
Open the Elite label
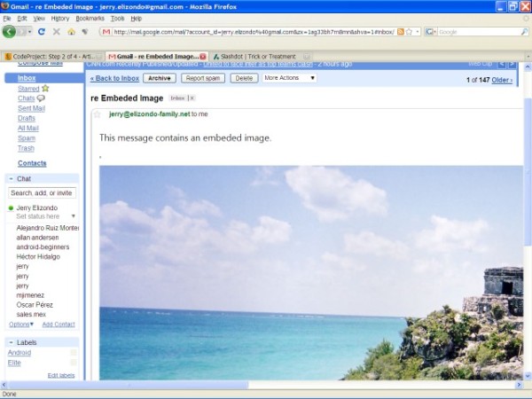click(14, 363)
